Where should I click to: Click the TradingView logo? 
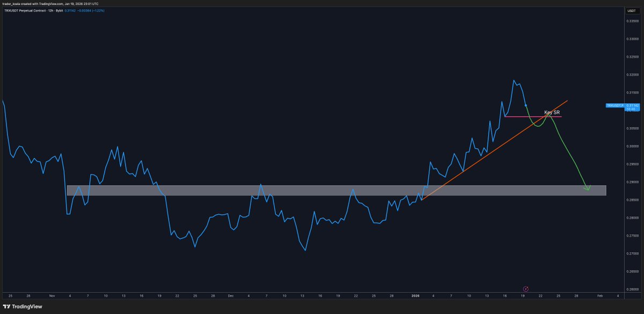(23, 306)
